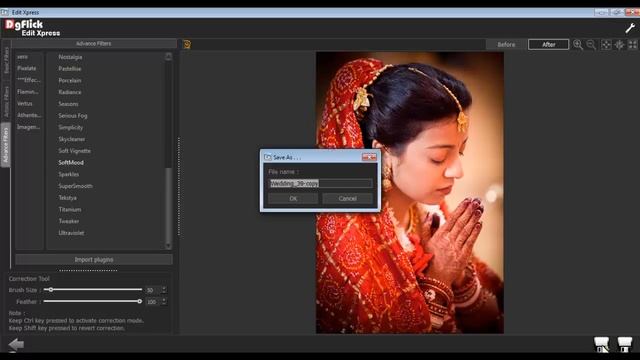The height and width of the screenshot is (360, 640).
Task: Click the dotted splitter below Import plugins
Action: tap(88, 270)
